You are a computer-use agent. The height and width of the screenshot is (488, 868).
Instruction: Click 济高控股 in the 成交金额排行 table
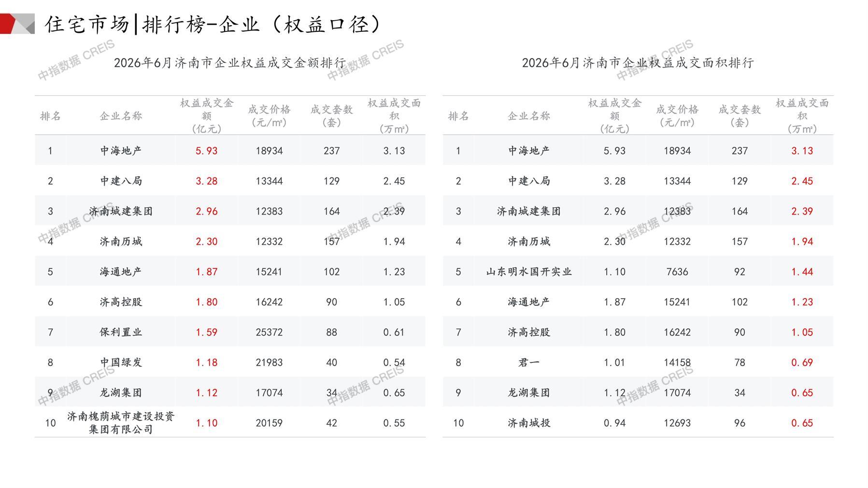click(x=121, y=302)
